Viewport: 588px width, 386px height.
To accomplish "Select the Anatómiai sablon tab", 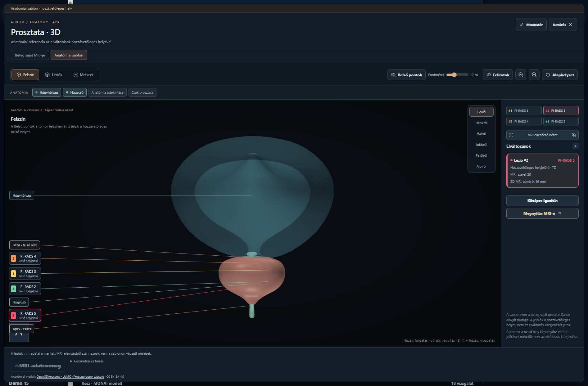I will tap(69, 55).
